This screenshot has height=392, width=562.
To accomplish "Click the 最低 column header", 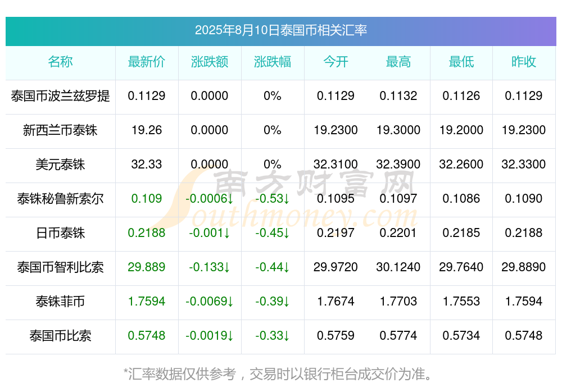I will 461,62.
